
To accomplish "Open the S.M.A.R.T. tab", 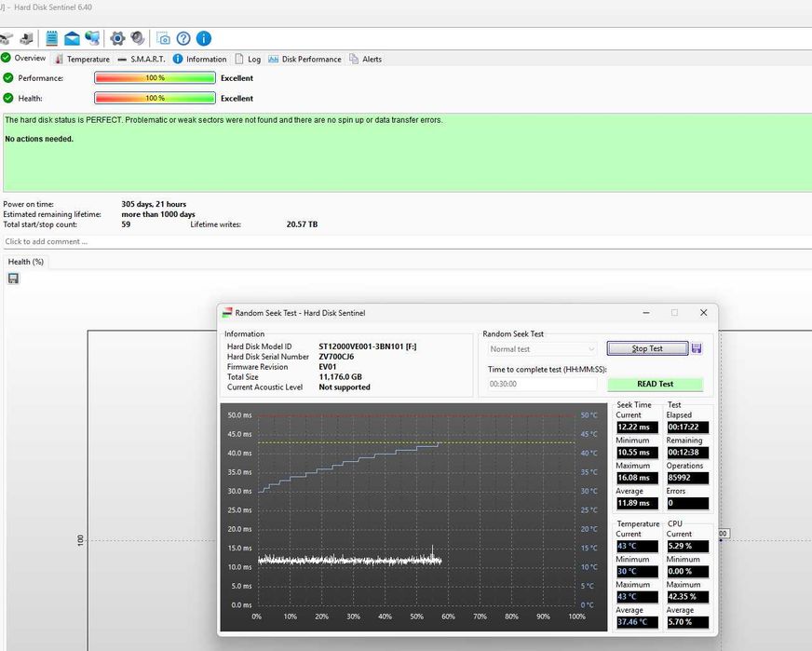I will 142,59.
